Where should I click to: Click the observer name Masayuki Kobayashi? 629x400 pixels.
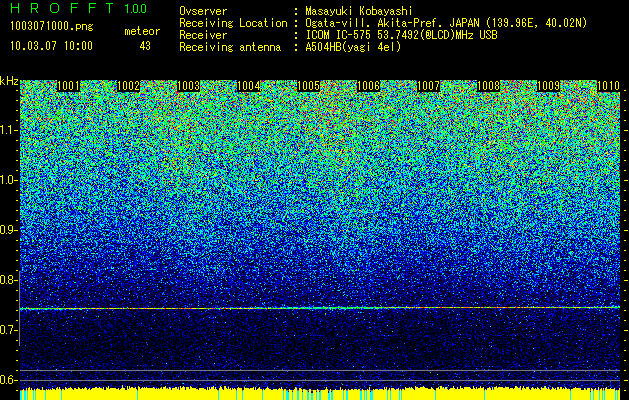[x=359, y=11]
